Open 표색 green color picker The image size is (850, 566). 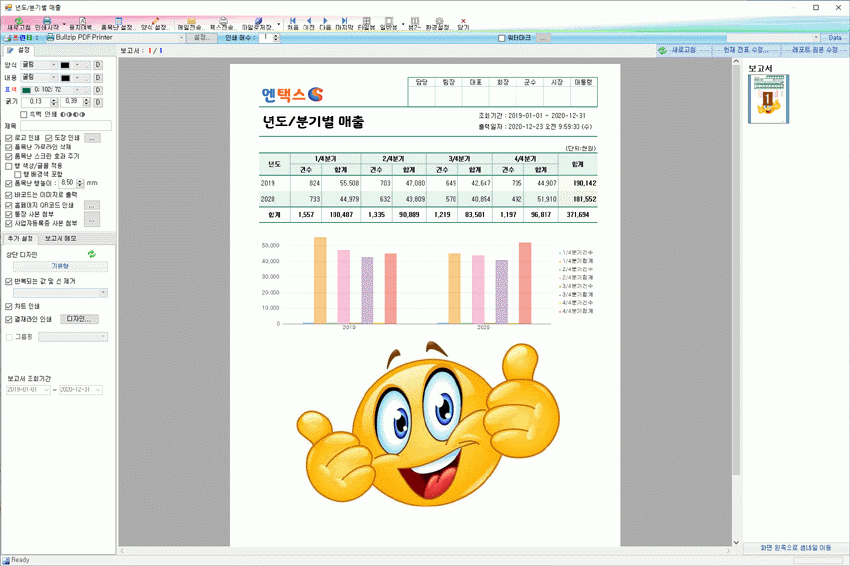click(x=26, y=90)
